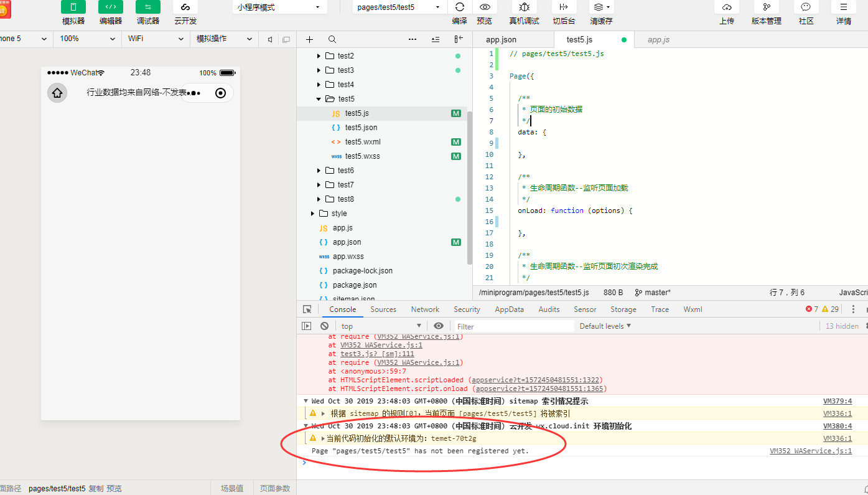
Task: Toggle the simulator mute speaker icon
Action: point(269,39)
